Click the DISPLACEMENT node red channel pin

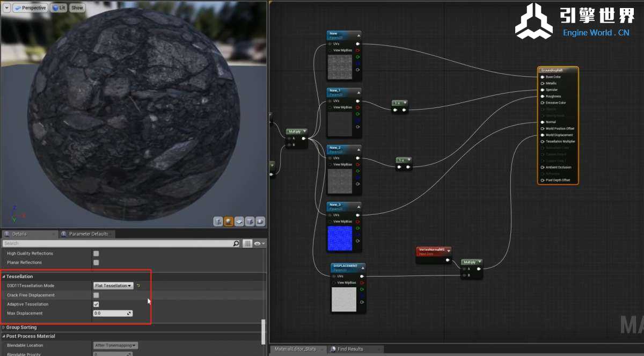click(362, 282)
